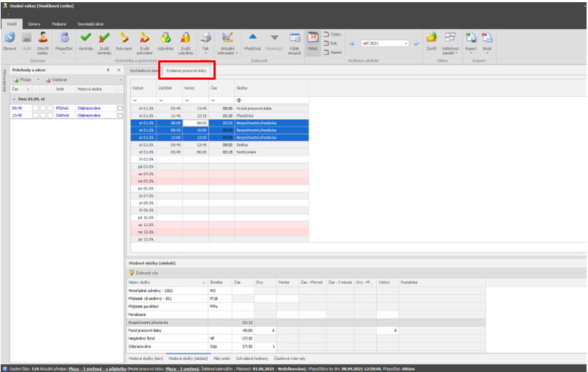
Task: Open Tisk dropdown arrow
Action: point(205,53)
